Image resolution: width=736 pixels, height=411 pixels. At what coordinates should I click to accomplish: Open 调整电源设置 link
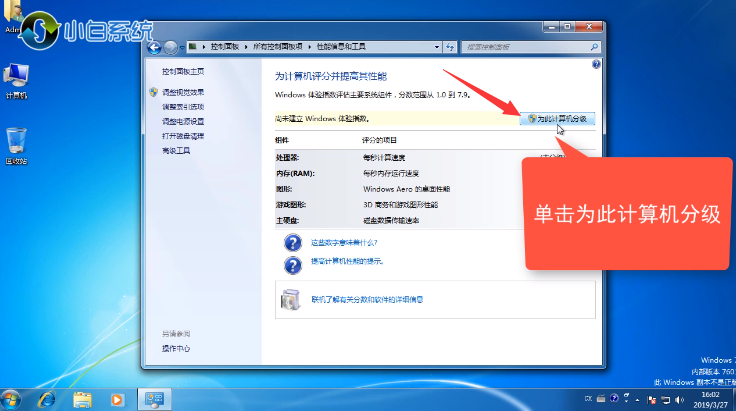(x=183, y=122)
